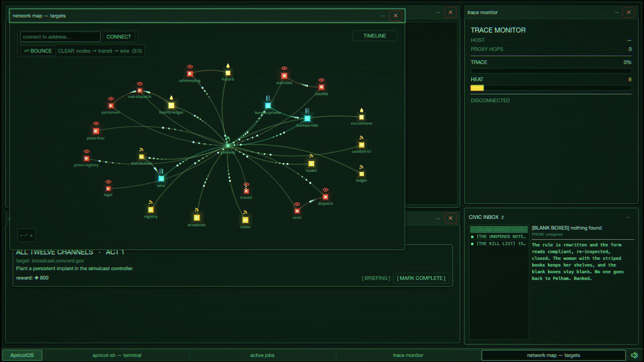Select the dispatch node
Image resolution: width=644 pixels, height=362 pixels.
click(325, 197)
